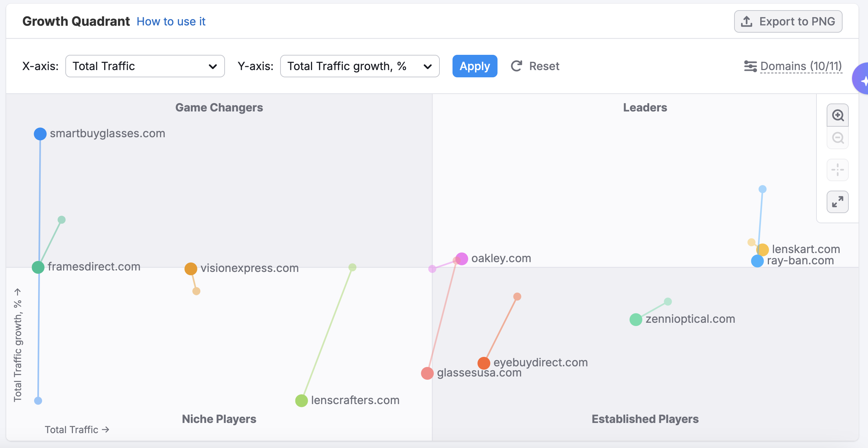The image size is (868, 448).
Task: Select the zennioptical.com data point
Action: click(636, 319)
